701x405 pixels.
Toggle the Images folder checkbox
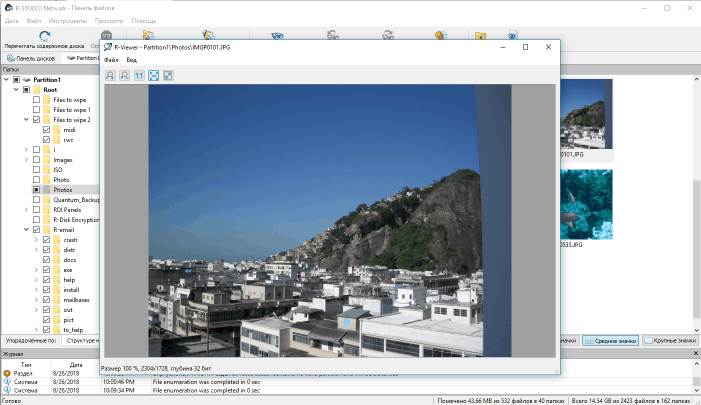pos(36,160)
